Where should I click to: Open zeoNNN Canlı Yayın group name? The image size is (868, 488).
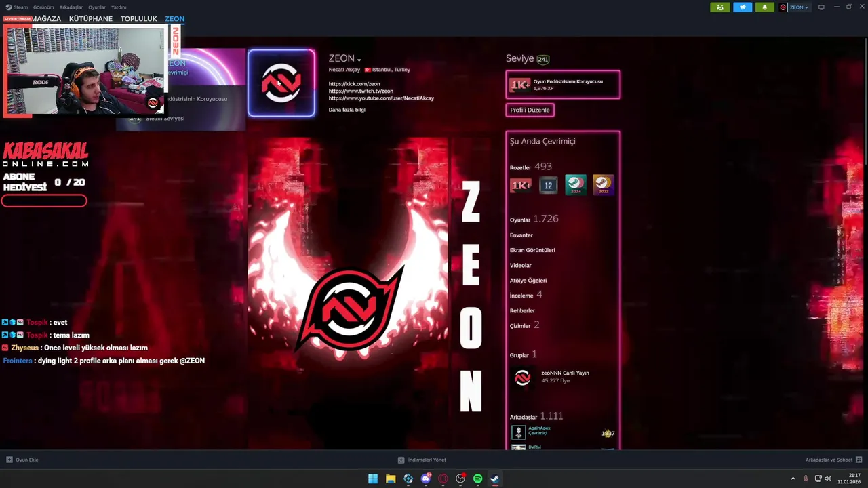click(x=565, y=373)
